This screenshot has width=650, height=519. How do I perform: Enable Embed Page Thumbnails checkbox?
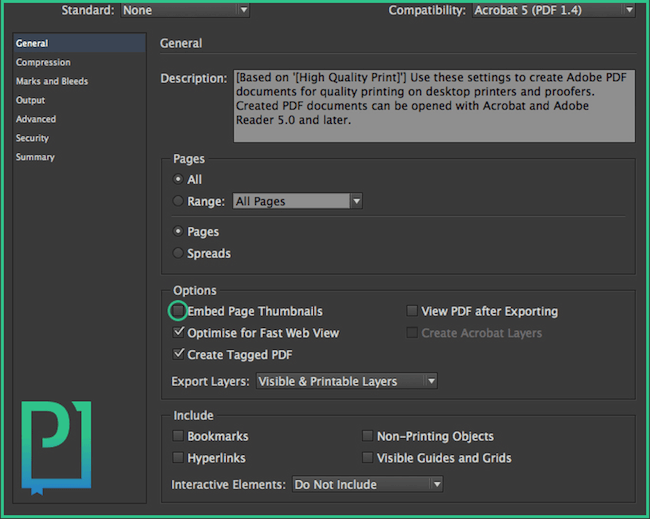click(178, 310)
